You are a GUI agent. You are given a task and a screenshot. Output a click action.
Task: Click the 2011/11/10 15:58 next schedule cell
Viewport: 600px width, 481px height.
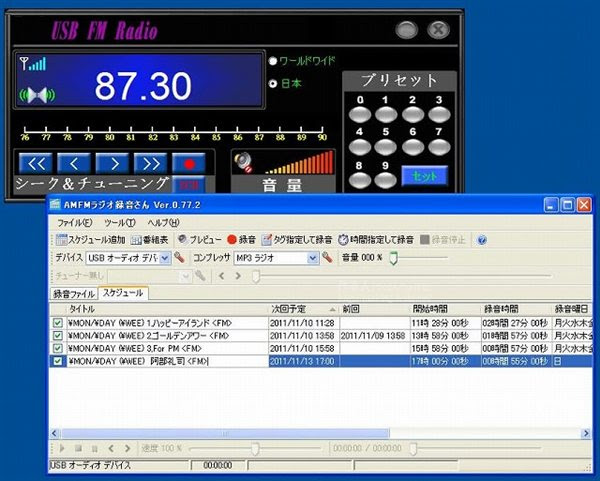click(302, 349)
